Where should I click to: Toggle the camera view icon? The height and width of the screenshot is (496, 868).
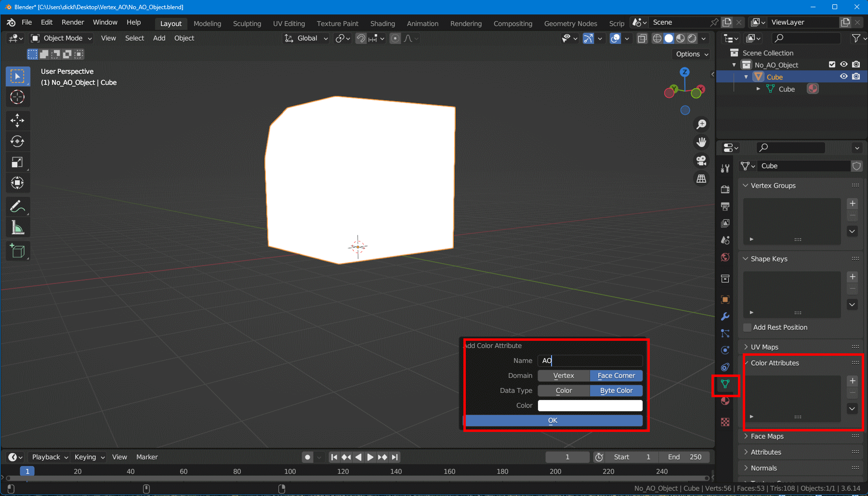pyautogui.click(x=701, y=161)
